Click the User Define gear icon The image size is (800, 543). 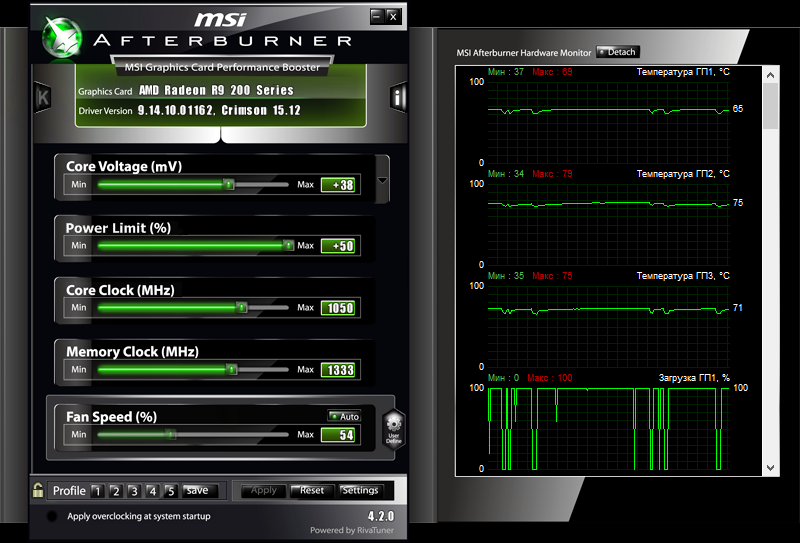pyautogui.click(x=393, y=427)
